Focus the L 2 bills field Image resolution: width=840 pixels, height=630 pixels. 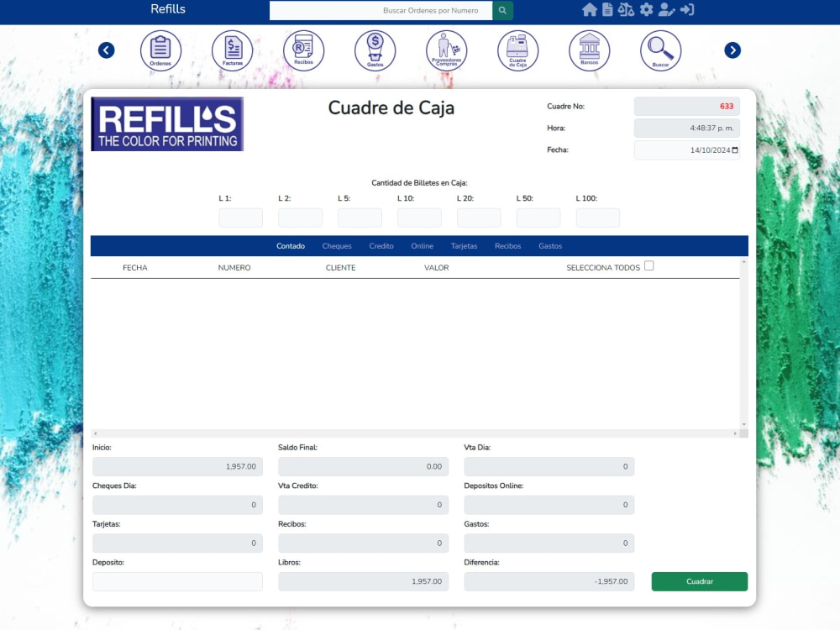(300, 218)
